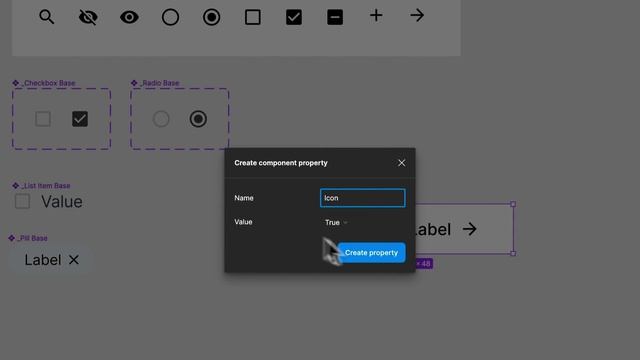
Task: Select the Label text in _Pill Base
Action: click(43, 260)
